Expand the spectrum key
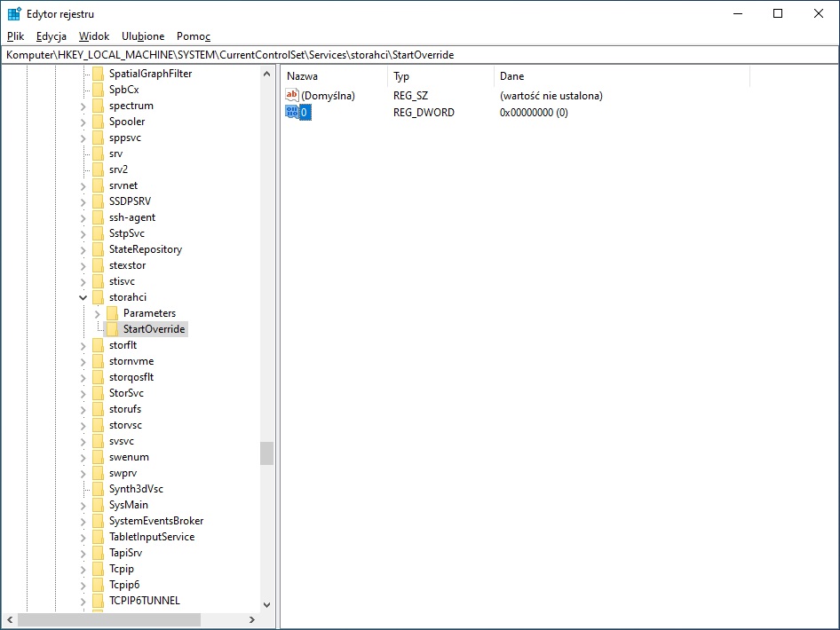This screenshot has height=630, width=840. click(83, 106)
